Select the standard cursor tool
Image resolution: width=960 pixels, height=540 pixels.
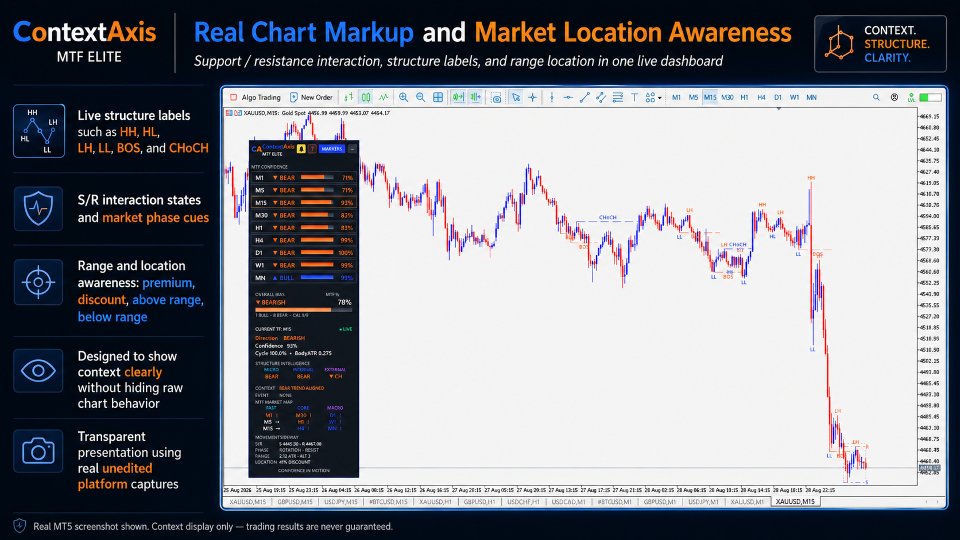point(516,97)
